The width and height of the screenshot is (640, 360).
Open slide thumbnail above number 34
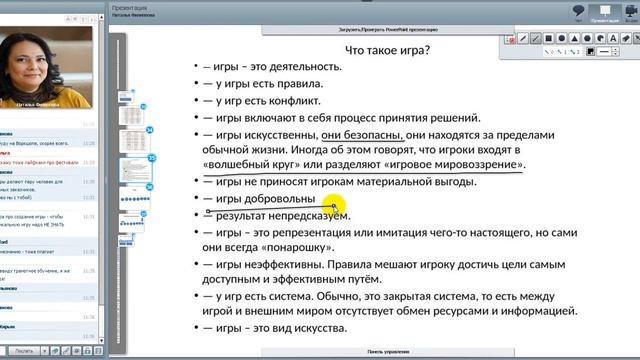[x=131, y=116]
